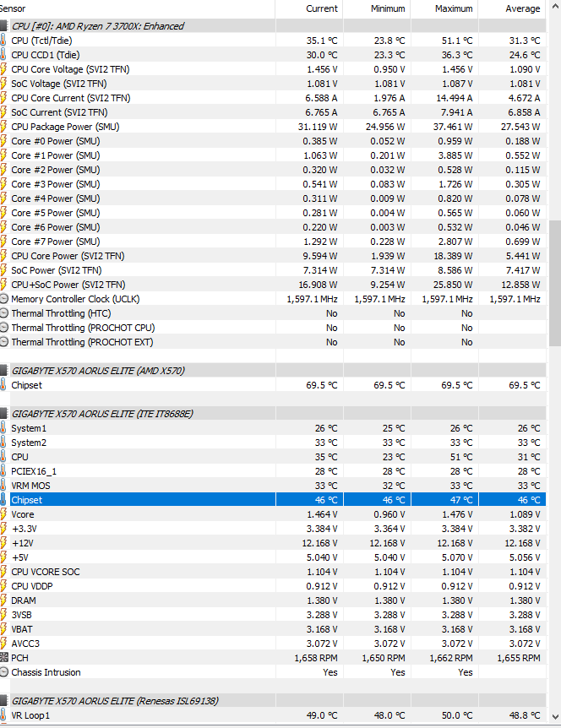Viewport: 561px width, 728px height.
Task: Click lightning icon beside VBAT
Action: [x=3, y=629]
